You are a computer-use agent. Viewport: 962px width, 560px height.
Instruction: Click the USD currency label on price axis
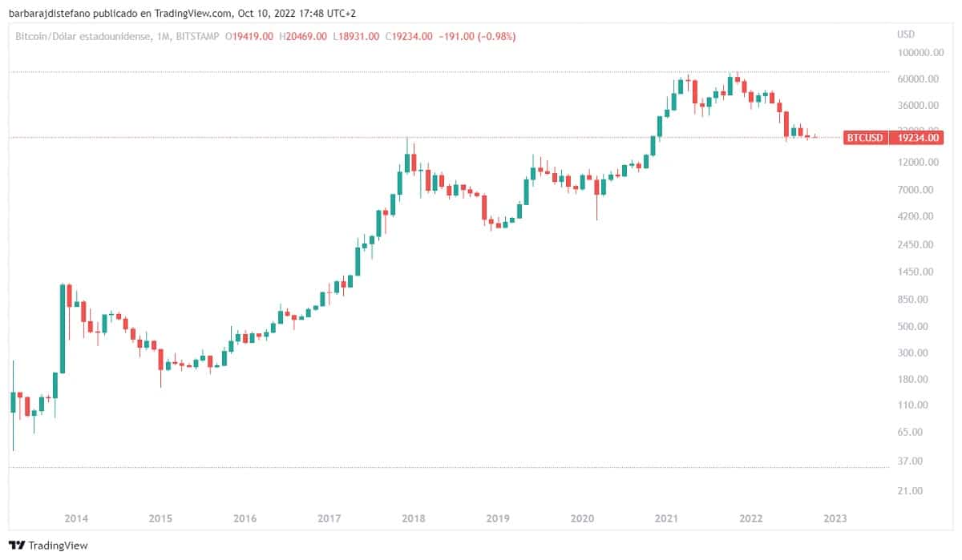tap(906, 34)
